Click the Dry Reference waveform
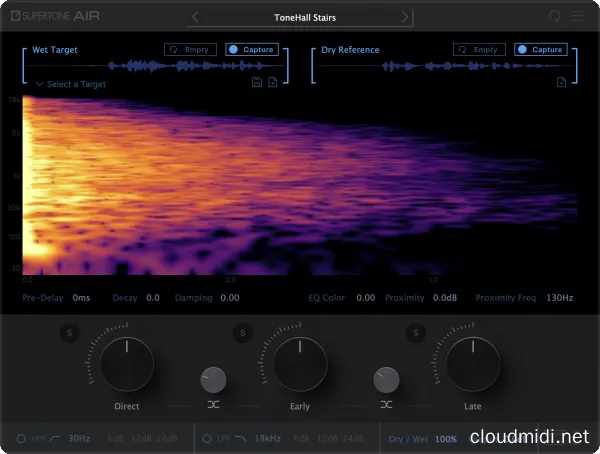 point(444,66)
